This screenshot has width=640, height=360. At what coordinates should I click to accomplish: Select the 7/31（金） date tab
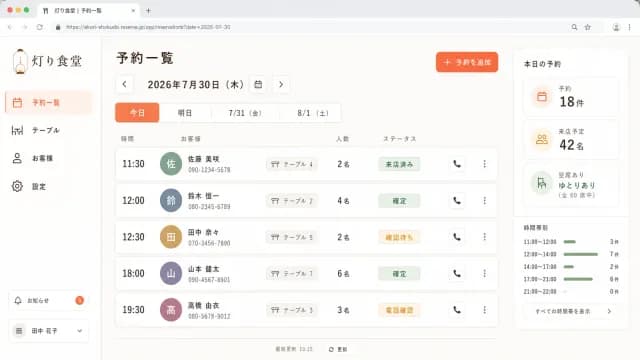(244, 113)
